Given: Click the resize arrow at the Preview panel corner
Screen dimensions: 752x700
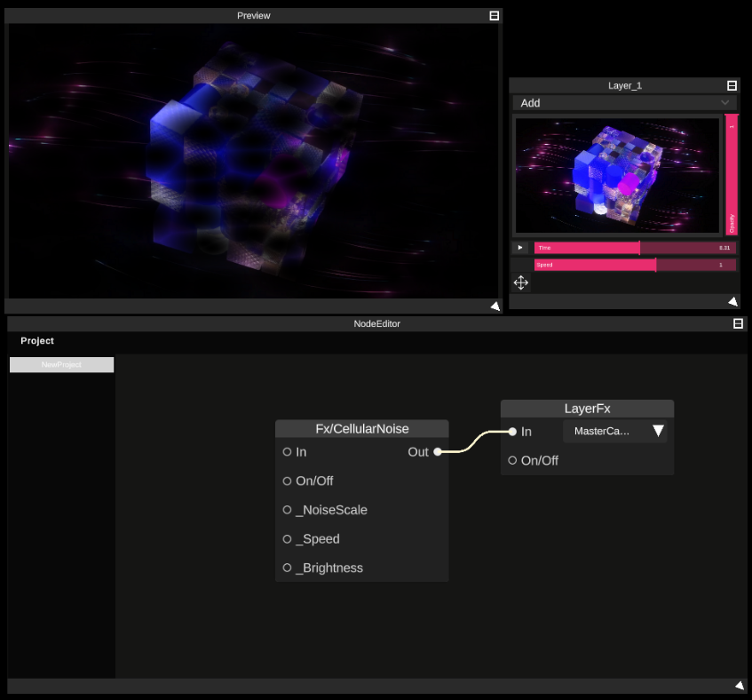Looking at the screenshot, I should pyautogui.click(x=495, y=305).
